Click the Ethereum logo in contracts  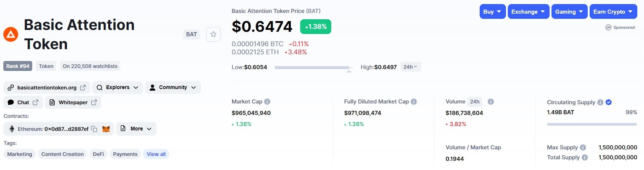tap(12, 129)
